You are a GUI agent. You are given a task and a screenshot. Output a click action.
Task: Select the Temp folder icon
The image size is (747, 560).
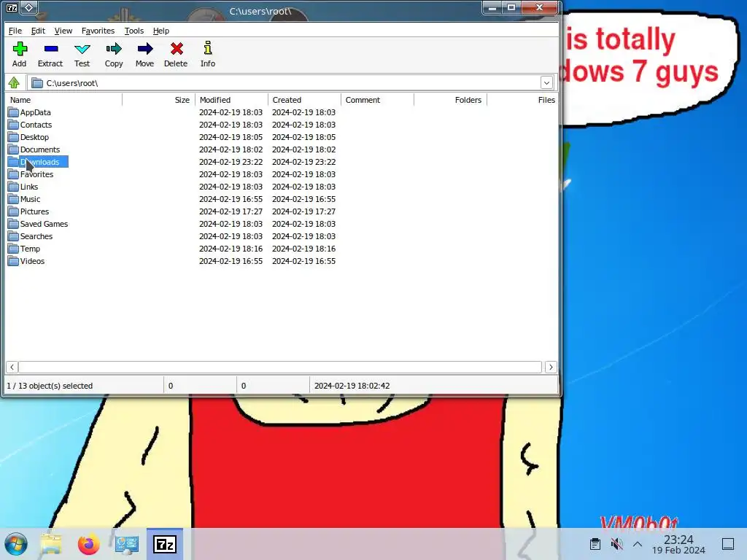(13, 249)
